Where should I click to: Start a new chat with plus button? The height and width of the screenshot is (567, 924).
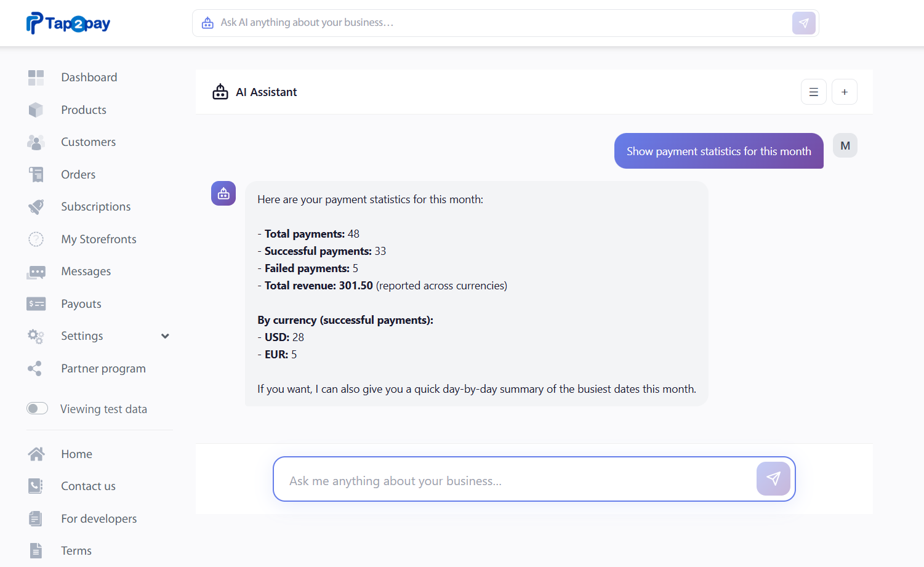[844, 92]
